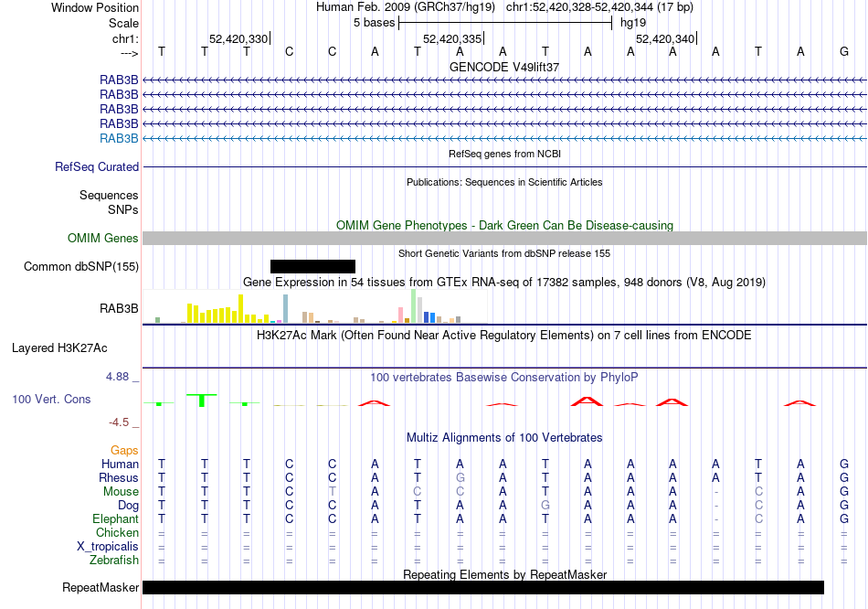Click the hg19 label beside scale bar

(x=633, y=23)
